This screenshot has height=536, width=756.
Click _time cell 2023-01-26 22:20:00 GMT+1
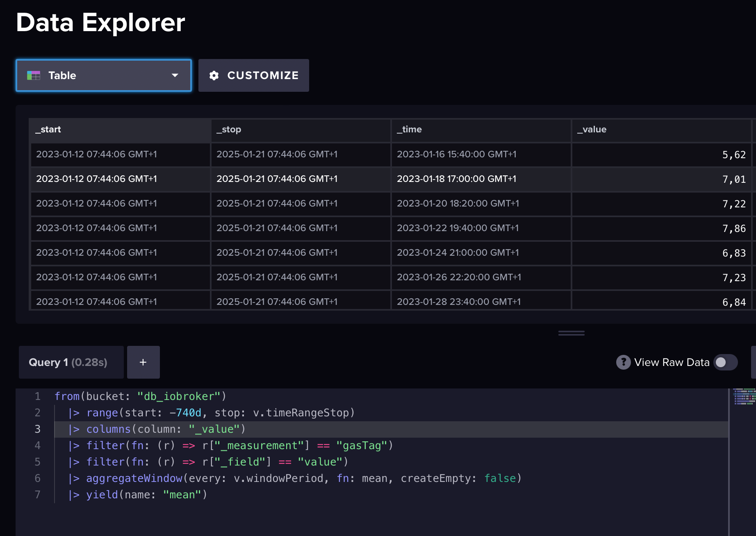pos(481,277)
